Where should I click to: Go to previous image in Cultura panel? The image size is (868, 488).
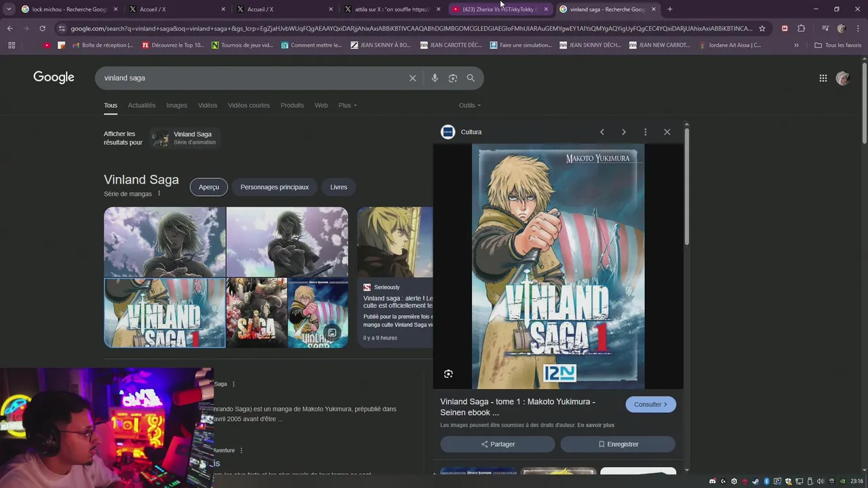pyautogui.click(x=601, y=132)
